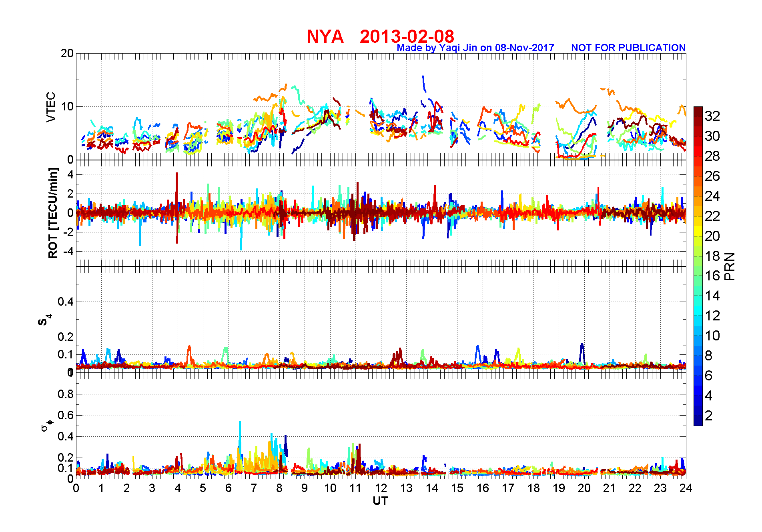Click the VTEC axis tick value 20
762x532 pixels.
[x=67, y=54]
